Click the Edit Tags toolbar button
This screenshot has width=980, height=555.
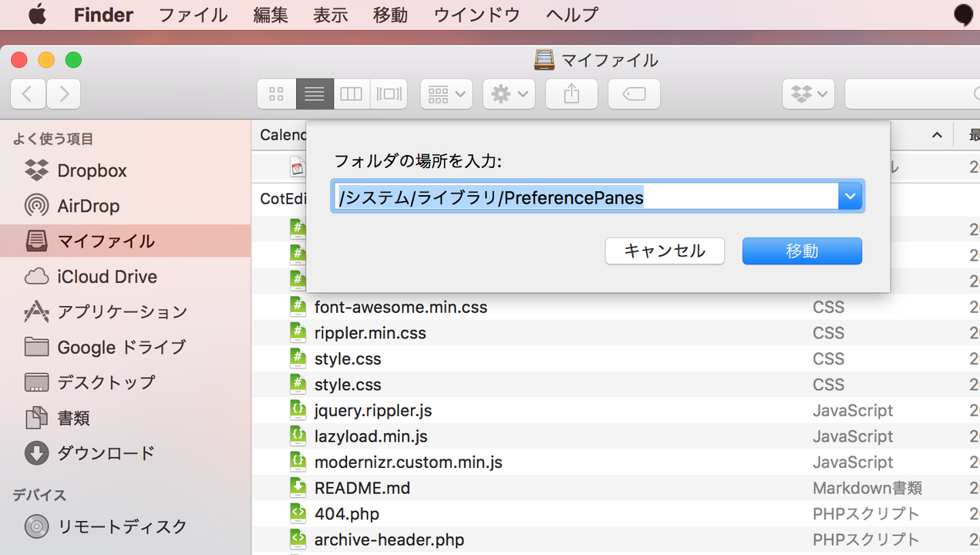point(634,94)
